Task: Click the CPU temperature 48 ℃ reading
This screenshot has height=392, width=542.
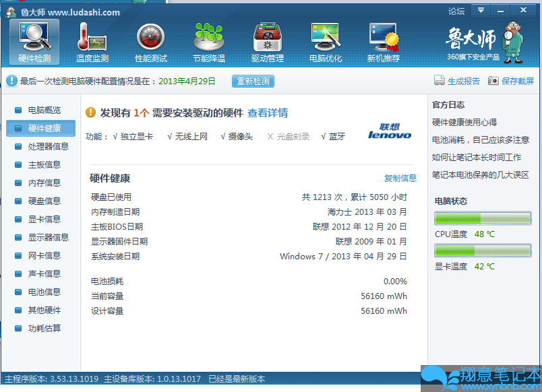Action: tap(485, 234)
